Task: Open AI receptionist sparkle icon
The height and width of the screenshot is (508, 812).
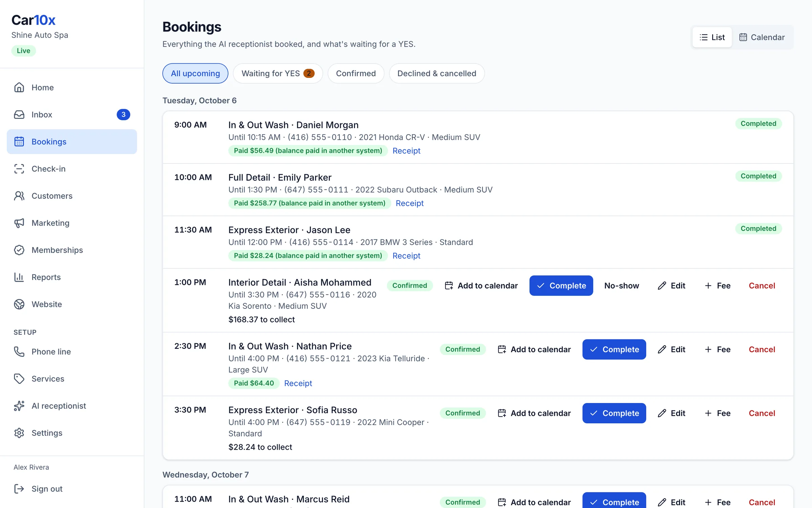Action: [19, 406]
